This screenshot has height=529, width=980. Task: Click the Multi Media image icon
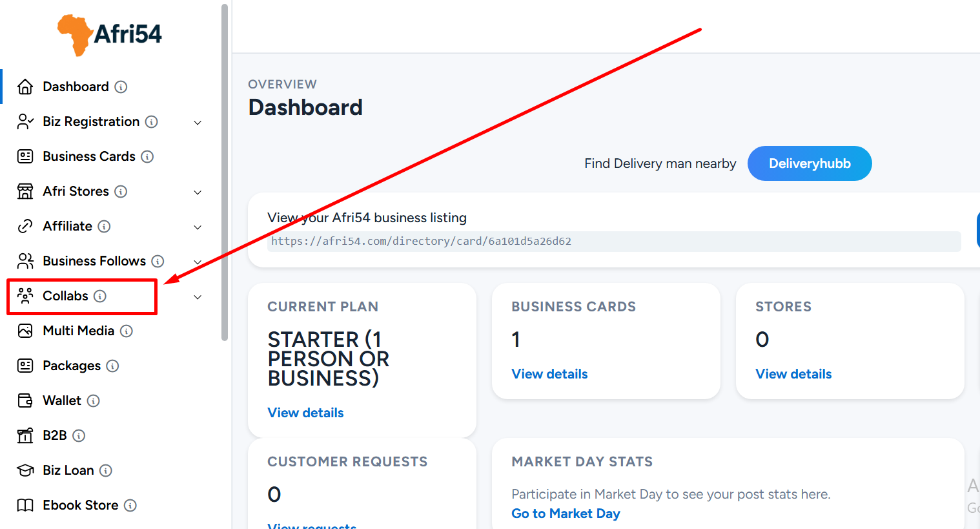click(25, 331)
